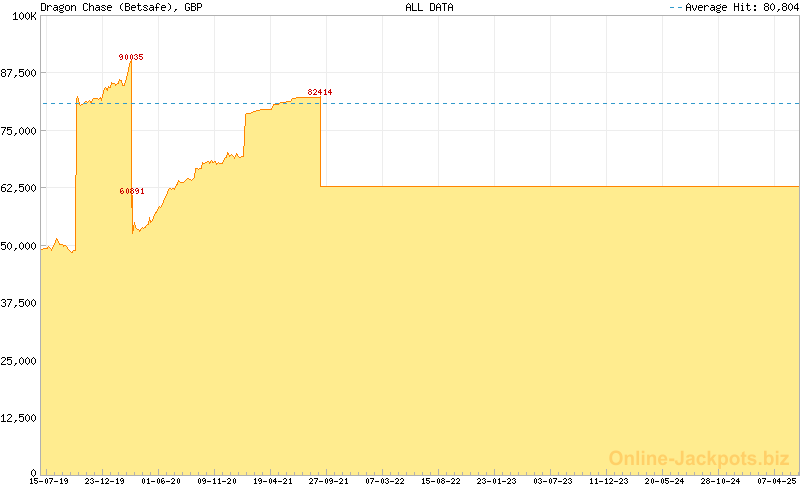Click the 27-09-21 date on x-axis
This screenshot has height=490, width=800.
[x=329, y=481]
